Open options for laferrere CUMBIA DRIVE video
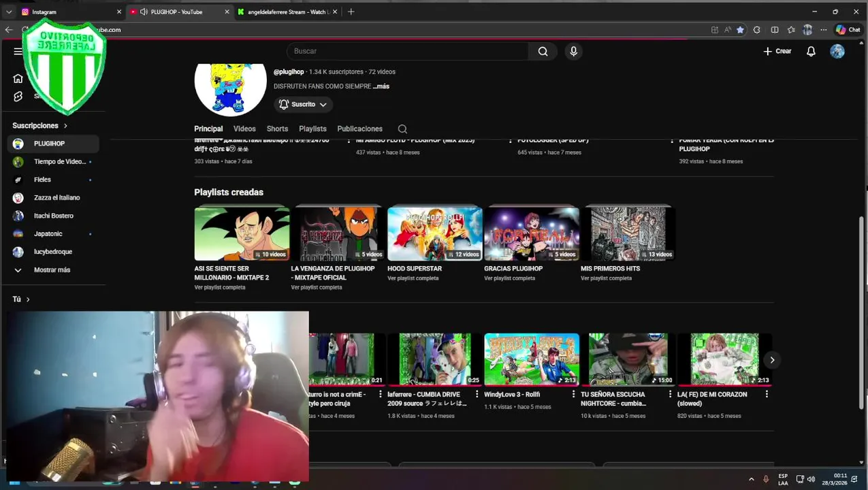 click(477, 394)
